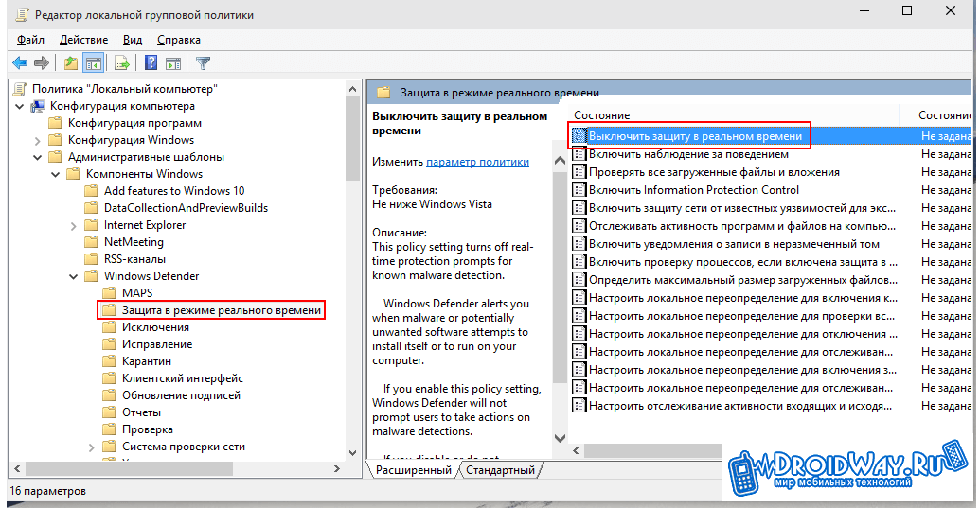Click the policy icon next to Включить наблюдение за поведением

click(x=579, y=154)
